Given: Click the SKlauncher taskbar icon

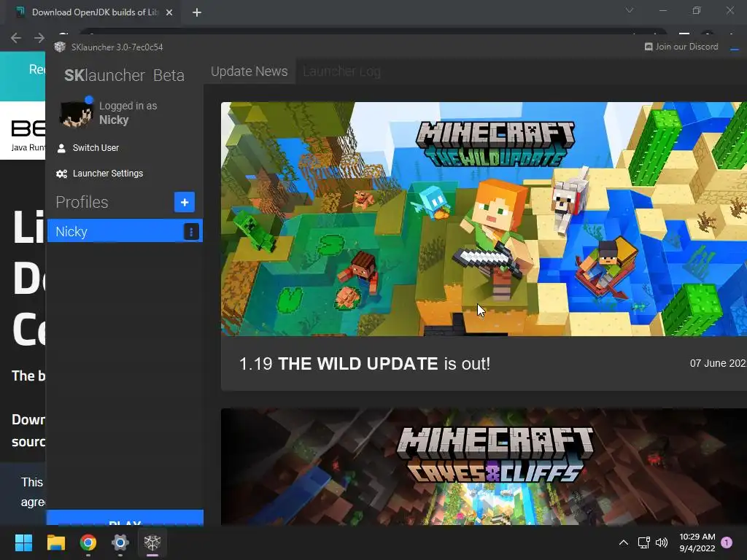Looking at the screenshot, I should (152, 542).
